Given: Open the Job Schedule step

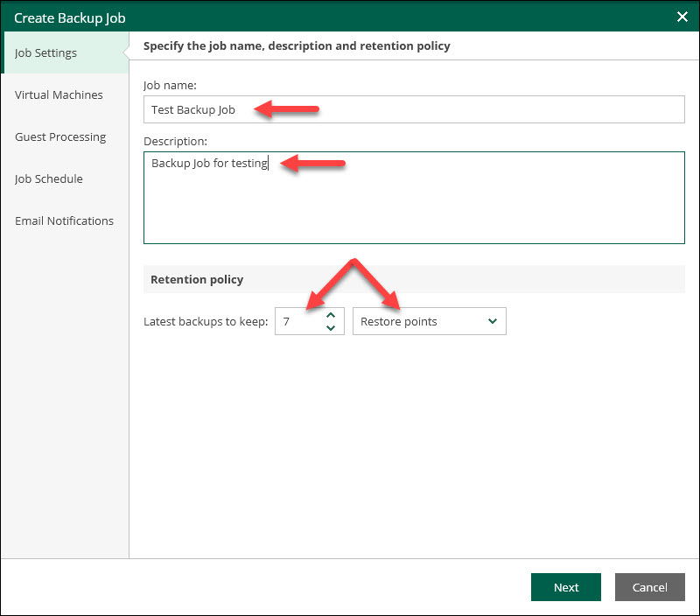Looking at the screenshot, I should click(x=65, y=178).
